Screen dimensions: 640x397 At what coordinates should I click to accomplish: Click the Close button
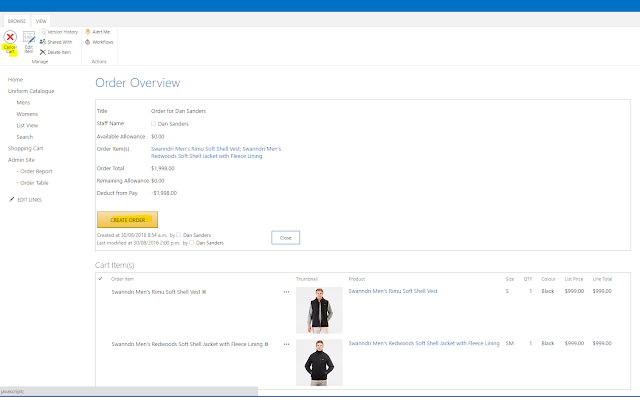(286, 237)
